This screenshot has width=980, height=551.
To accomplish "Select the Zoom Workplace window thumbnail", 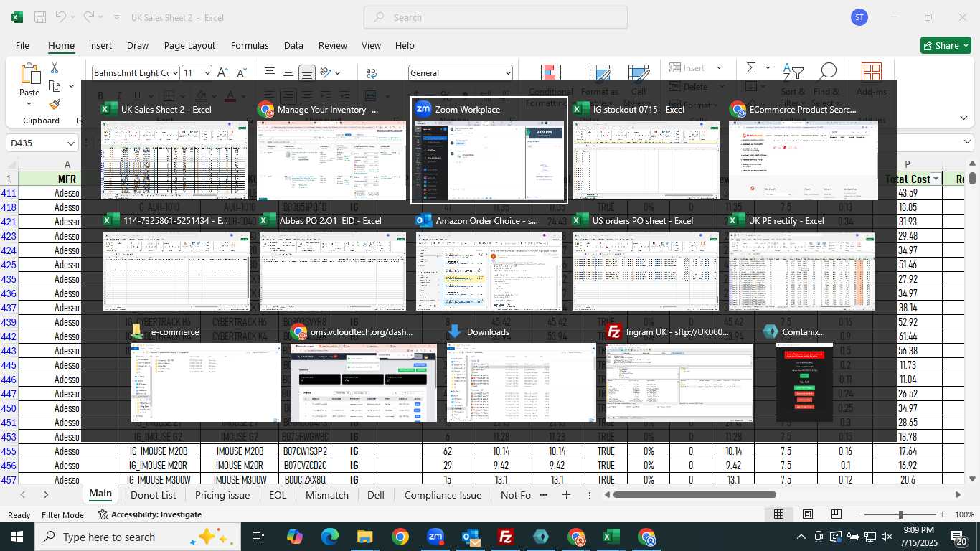I will coord(489,150).
